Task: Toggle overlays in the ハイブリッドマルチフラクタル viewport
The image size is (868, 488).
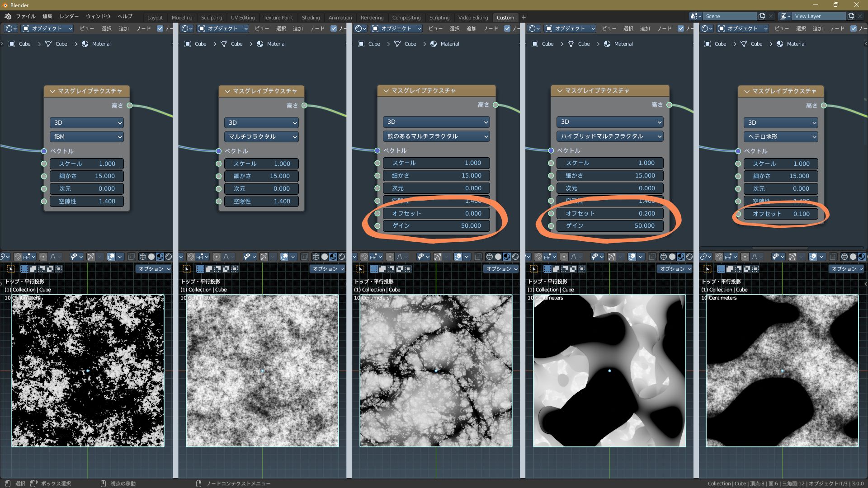Action: tap(632, 257)
